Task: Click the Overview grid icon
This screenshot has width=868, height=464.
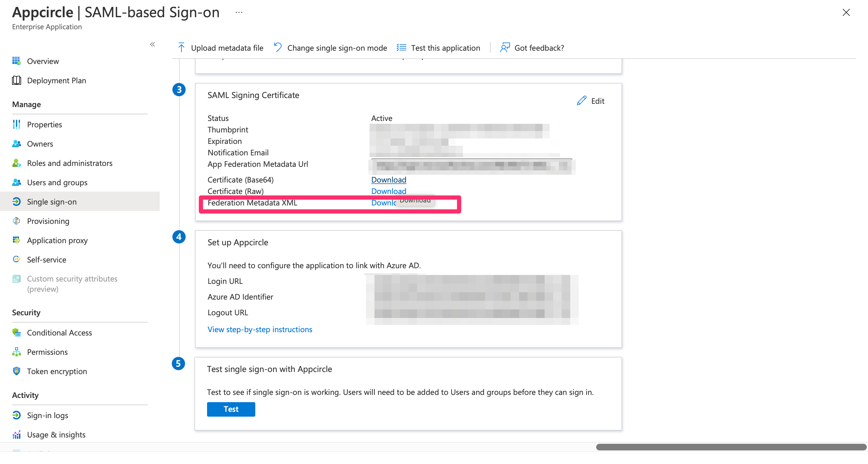Action: coord(17,61)
